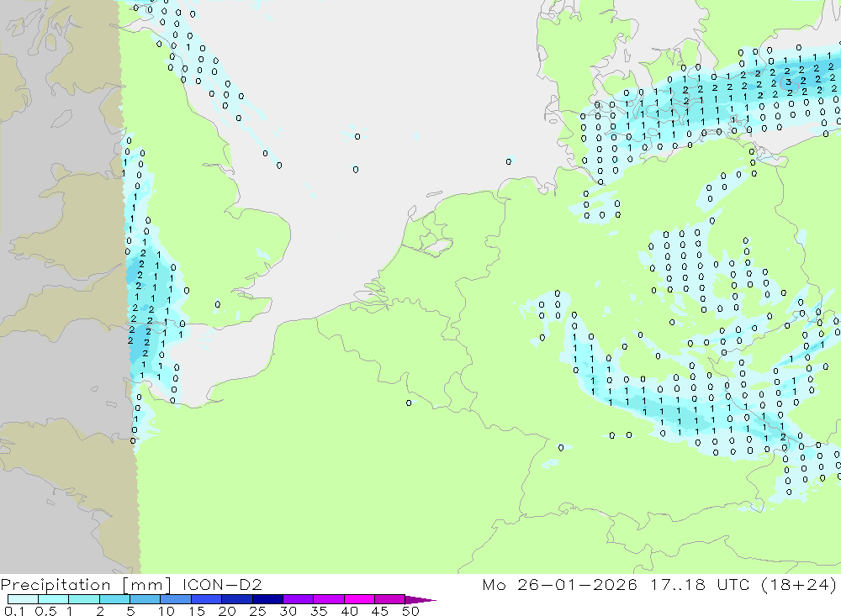Choose the 2–5 mm legend color swatch
Screen dimensions: 841x616
[114, 599]
